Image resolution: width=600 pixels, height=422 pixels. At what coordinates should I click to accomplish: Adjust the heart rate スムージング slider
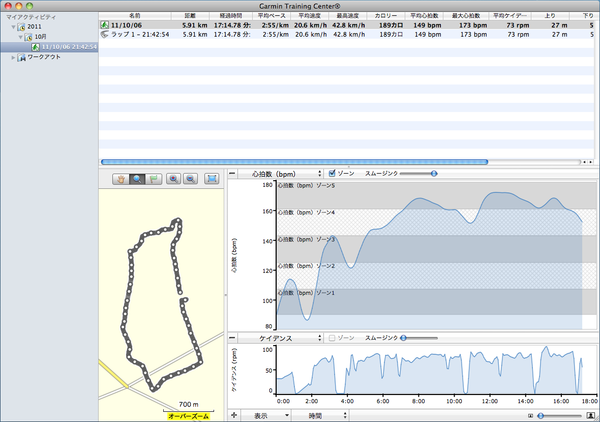pyautogui.click(x=434, y=174)
